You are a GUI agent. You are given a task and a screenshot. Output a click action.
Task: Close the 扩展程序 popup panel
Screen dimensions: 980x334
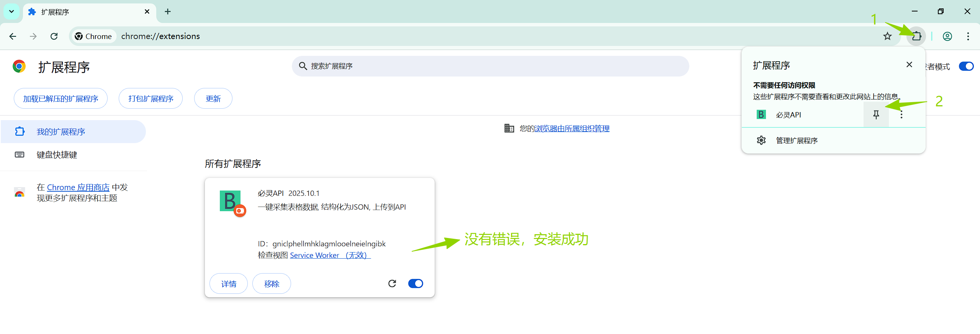click(909, 65)
